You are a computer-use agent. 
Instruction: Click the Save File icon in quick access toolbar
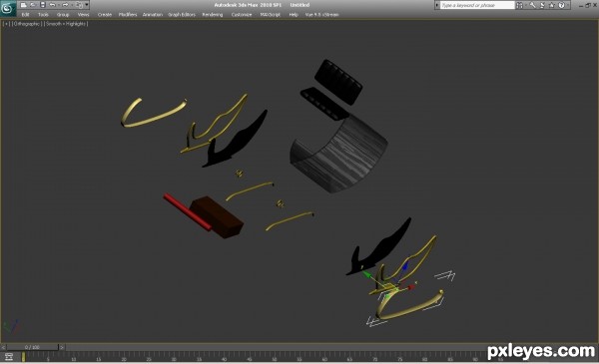click(x=43, y=5)
